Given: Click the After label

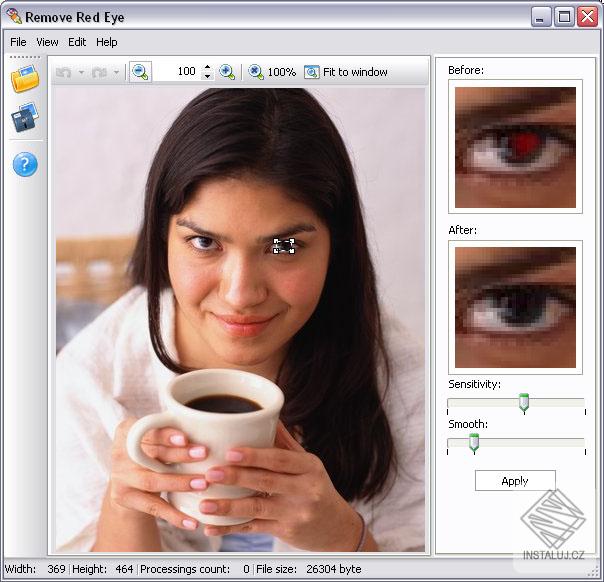Looking at the screenshot, I should click(x=462, y=230).
